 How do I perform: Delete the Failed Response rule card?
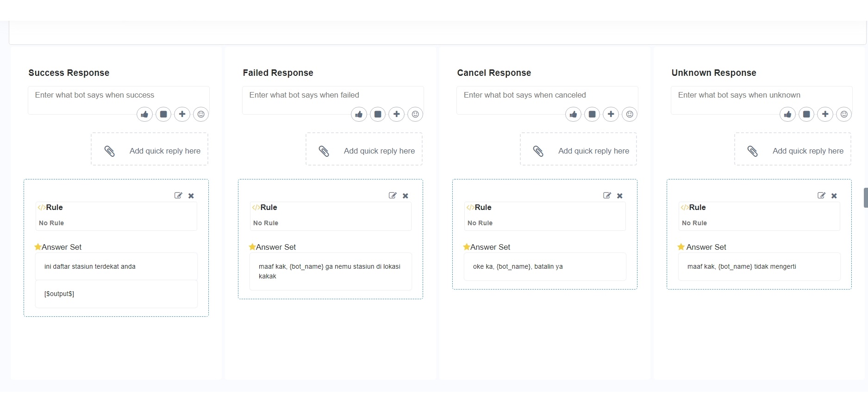406,196
